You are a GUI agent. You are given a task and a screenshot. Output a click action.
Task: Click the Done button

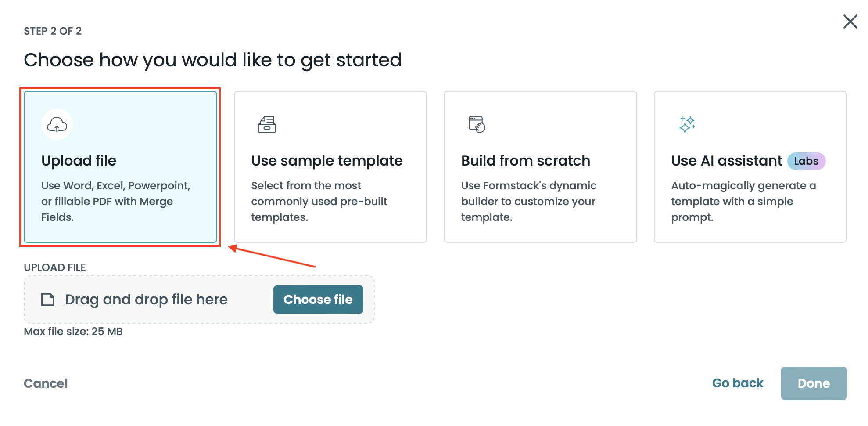pyautogui.click(x=814, y=383)
